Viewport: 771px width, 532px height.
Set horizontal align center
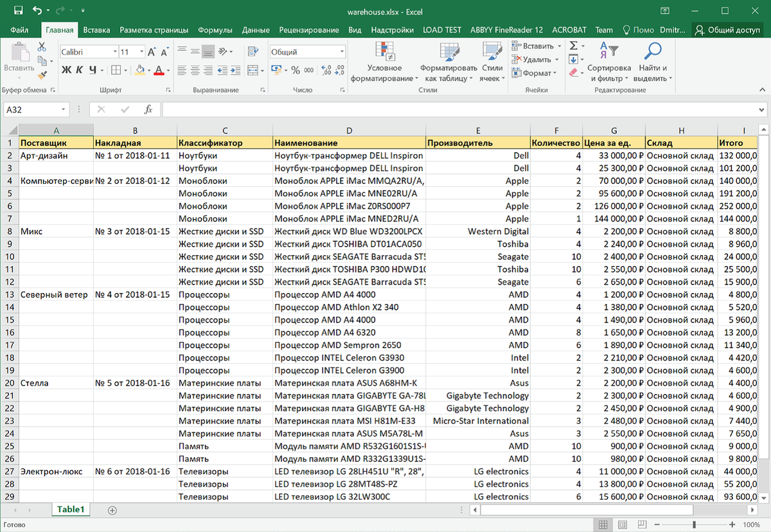[x=195, y=70]
